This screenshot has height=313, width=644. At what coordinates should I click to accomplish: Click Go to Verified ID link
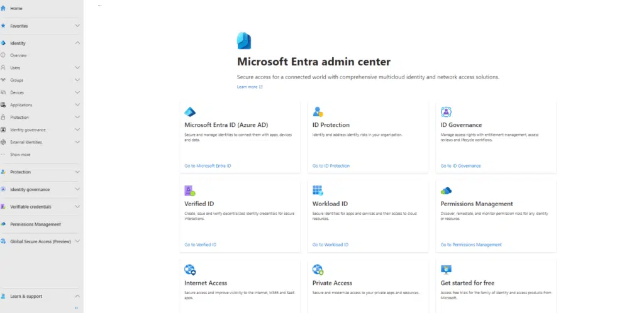[x=200, y=244]
